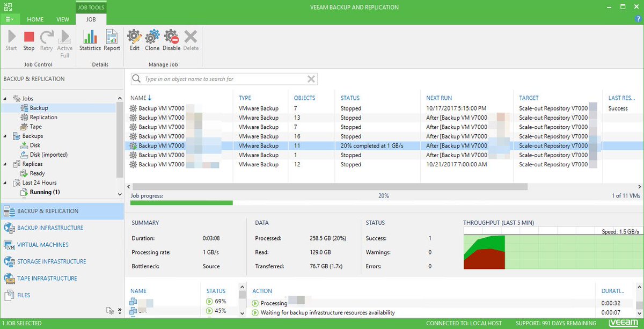The width and height of the screenshot is (644, 329).
Task: Open Disk under Backups
Action: pyautogui.click(x=35, y=145)
